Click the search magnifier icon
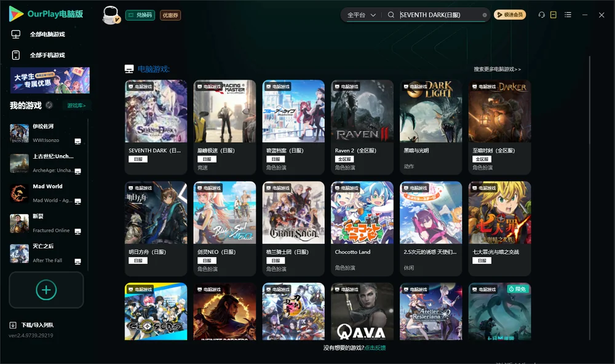Viewport: 615px width, 364px height. [x=391, y=15]
